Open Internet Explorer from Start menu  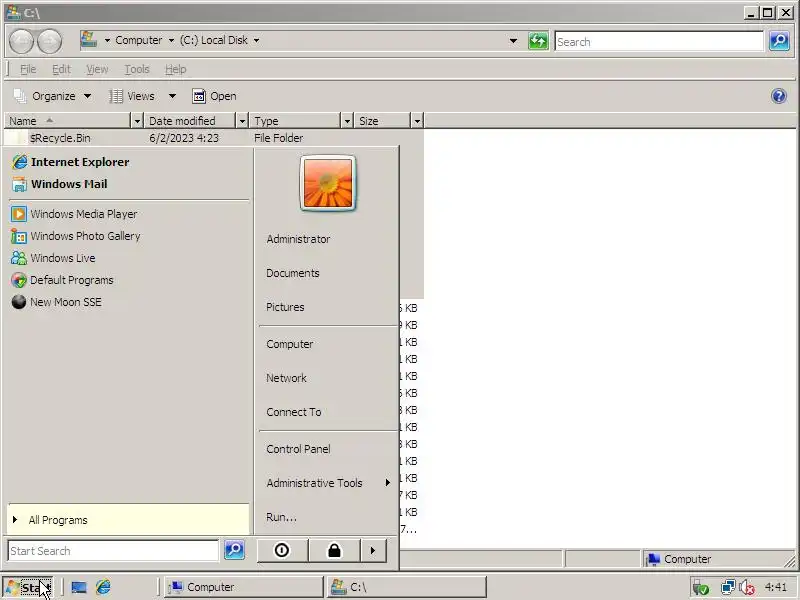click(70, 162)
